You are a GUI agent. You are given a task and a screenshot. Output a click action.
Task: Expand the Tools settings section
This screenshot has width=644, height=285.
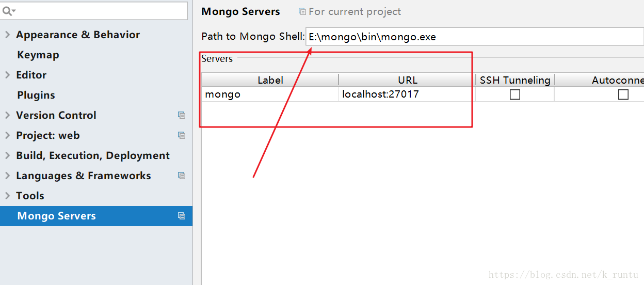tap(7, 196)
